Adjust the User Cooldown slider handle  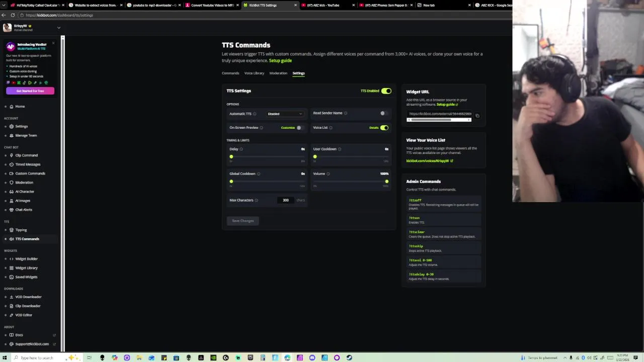pos(315,157)
